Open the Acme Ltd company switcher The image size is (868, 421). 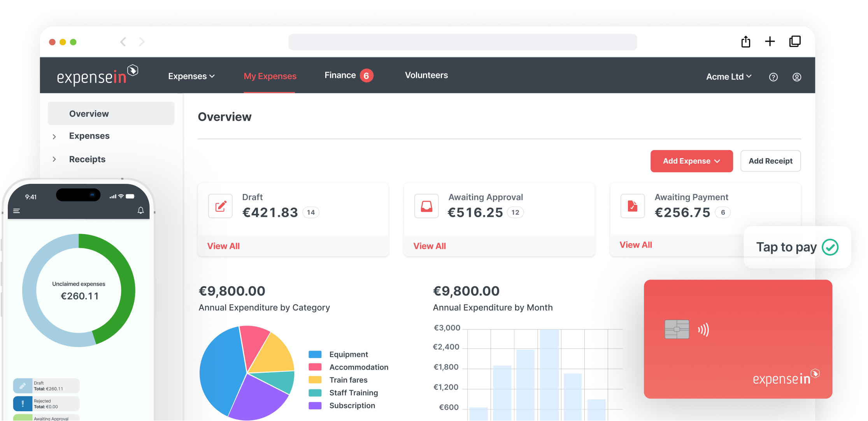tap(728, 77)
